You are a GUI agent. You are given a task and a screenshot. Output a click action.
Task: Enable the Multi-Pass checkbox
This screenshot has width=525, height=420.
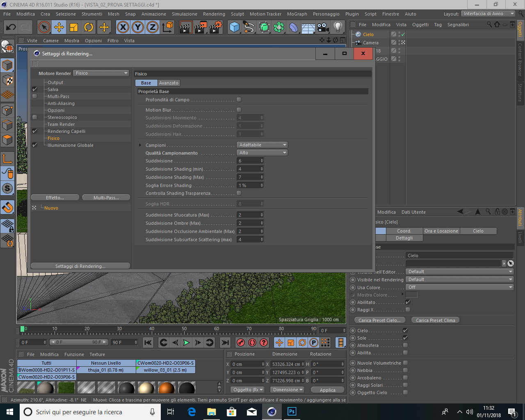coord(34,96)
